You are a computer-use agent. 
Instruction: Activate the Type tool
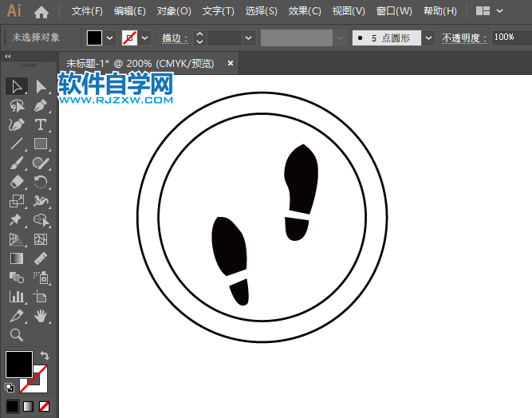(41, 125)
